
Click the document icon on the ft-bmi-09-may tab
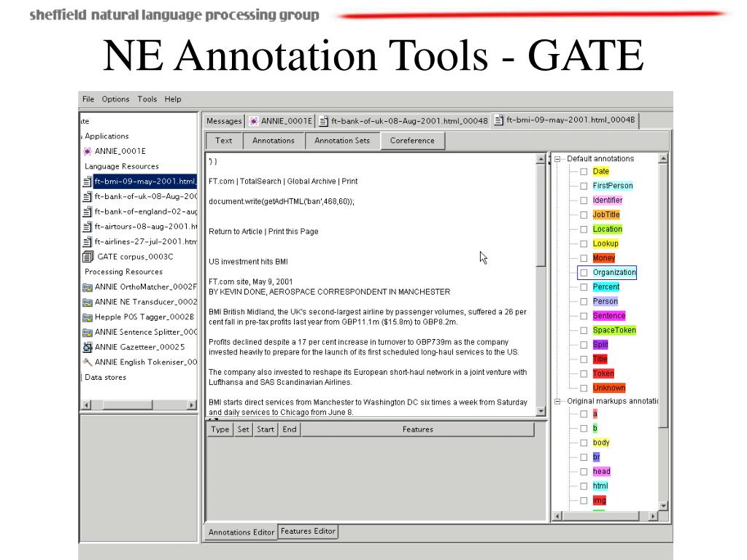499,120
